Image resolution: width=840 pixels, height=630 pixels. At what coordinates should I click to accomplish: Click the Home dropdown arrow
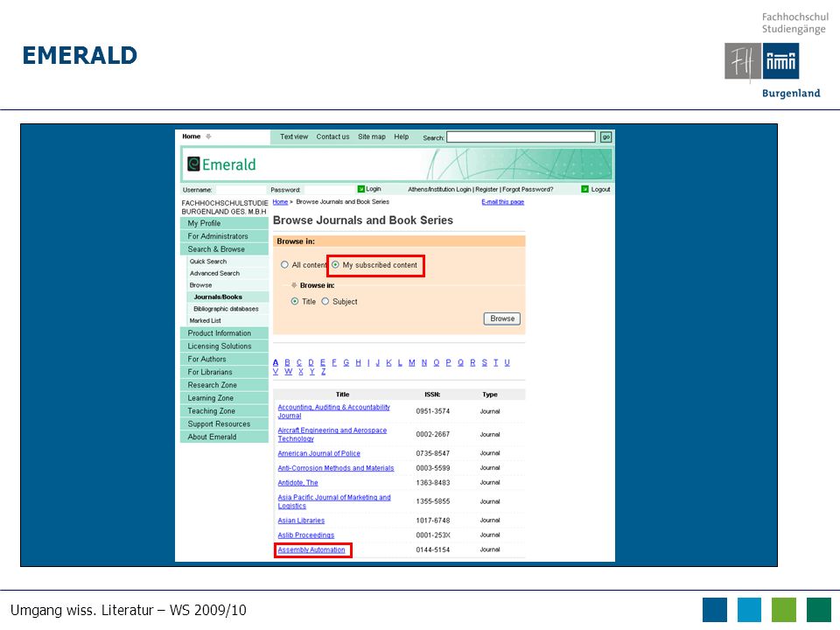click(208, 136)
